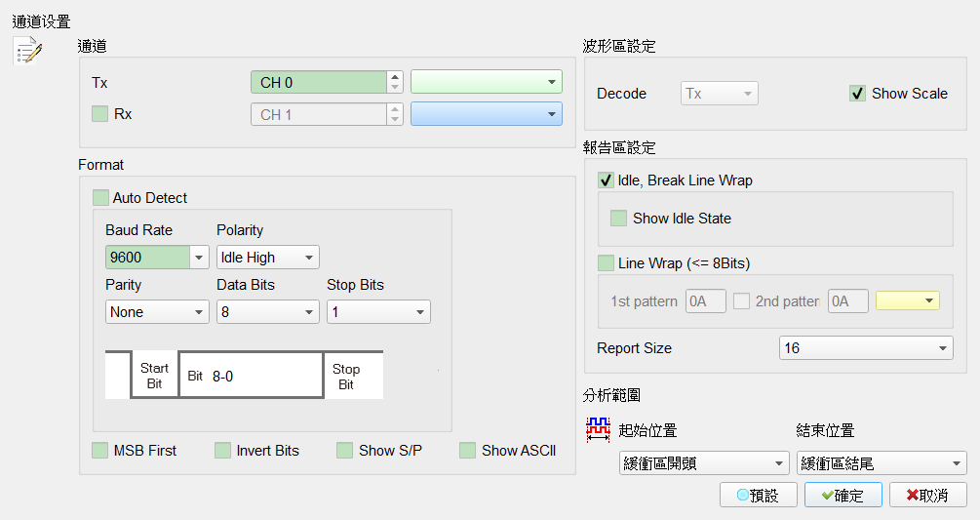Enable Show ASCII checkbox
The height and width of the screenshot is (520, 980).
coord(467,450)
